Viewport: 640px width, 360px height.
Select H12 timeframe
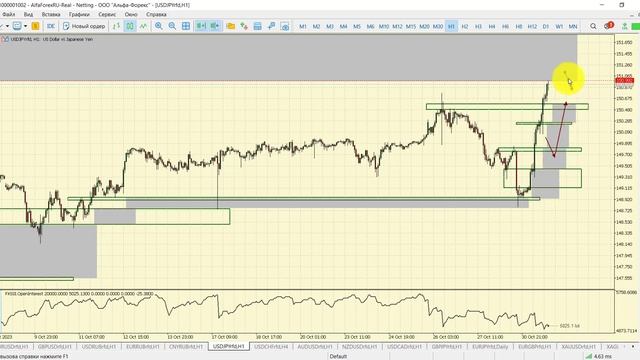532,26
